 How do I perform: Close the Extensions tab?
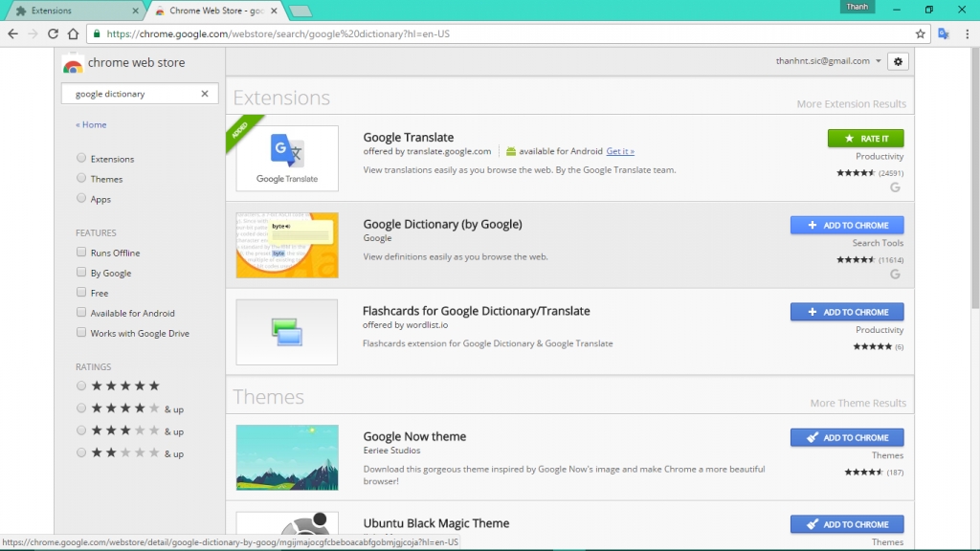click(136, 11)
